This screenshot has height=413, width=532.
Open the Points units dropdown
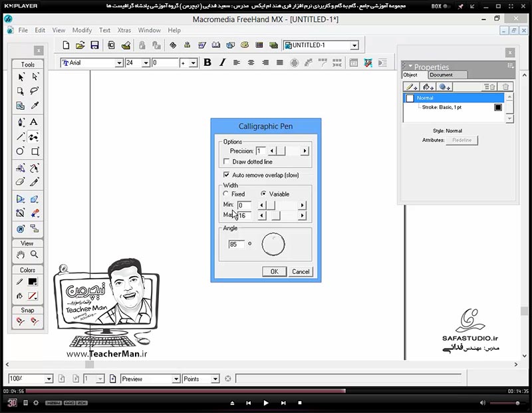[x=215, y=378]
